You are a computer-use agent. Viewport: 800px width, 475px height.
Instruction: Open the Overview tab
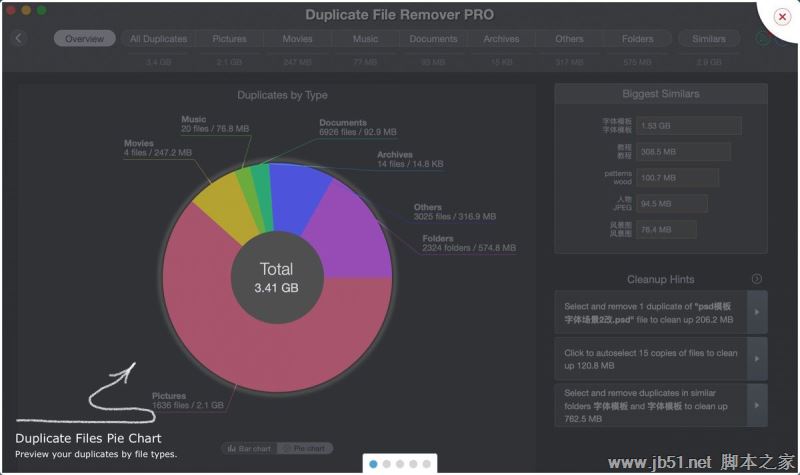tap(85, 39)
